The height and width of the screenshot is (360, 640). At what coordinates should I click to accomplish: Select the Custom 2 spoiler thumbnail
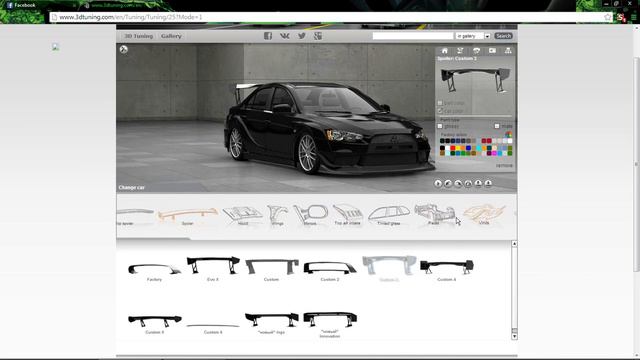(330, 271)
